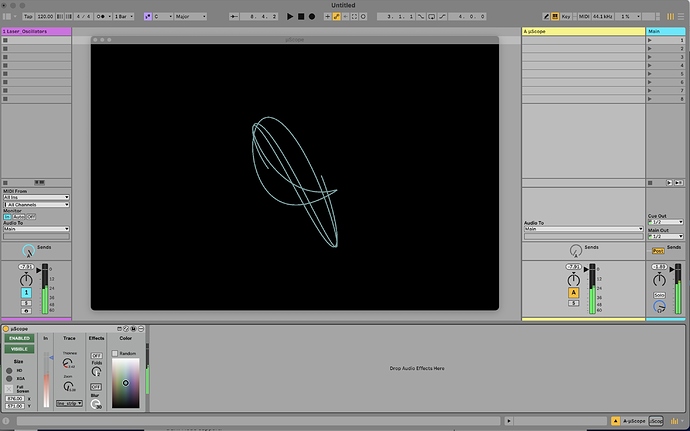
Task: Stop playback with the transport Stop button
Action: [301, 16]
